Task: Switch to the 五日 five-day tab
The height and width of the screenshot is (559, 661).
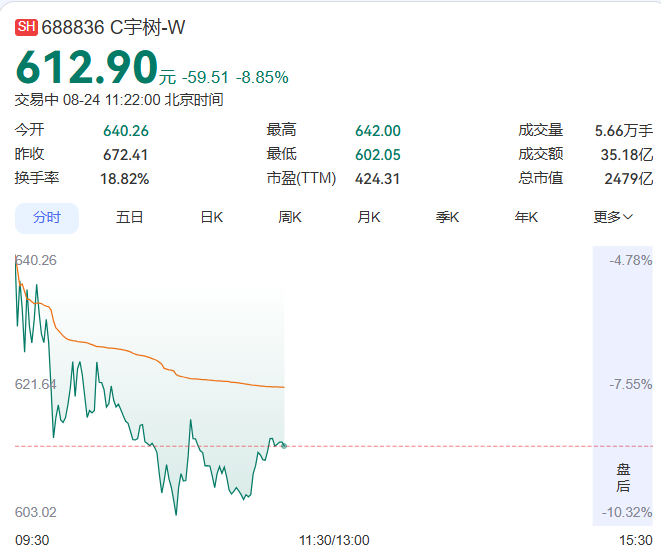Action: click(x=129, y=218)
